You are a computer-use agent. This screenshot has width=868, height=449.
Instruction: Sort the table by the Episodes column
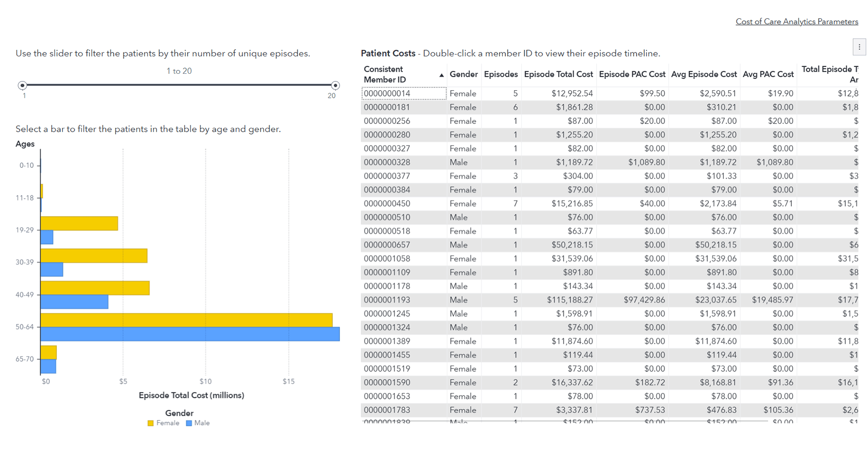coord(501,74)
